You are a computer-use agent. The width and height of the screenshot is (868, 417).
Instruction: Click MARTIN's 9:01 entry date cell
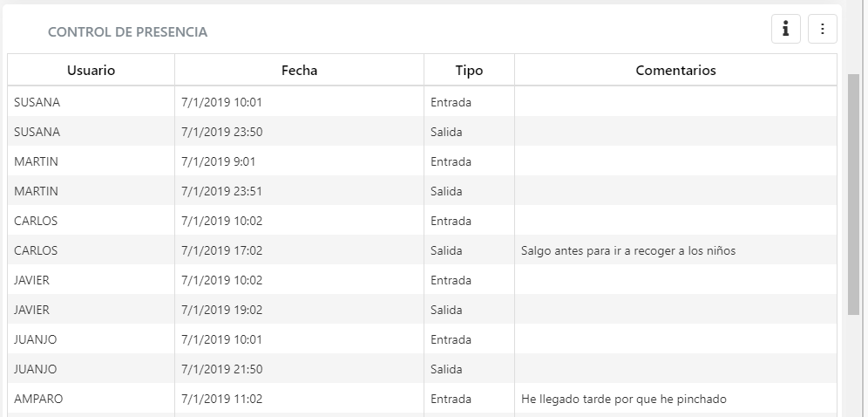pos(218,161)
